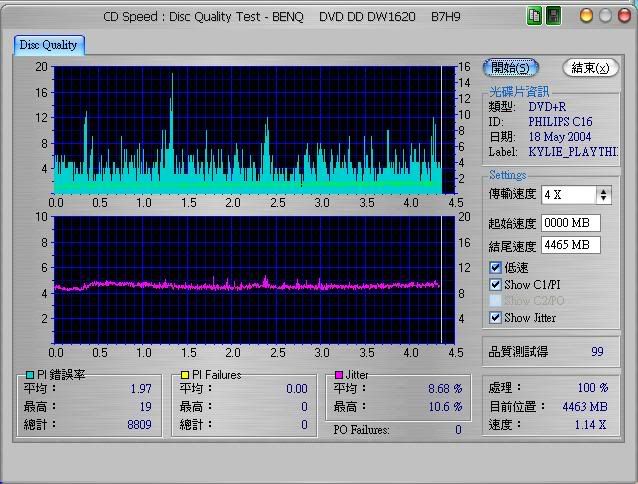
Task: Open the 傳輸速度 4 X speed dropdown
Action: (603, 195)
